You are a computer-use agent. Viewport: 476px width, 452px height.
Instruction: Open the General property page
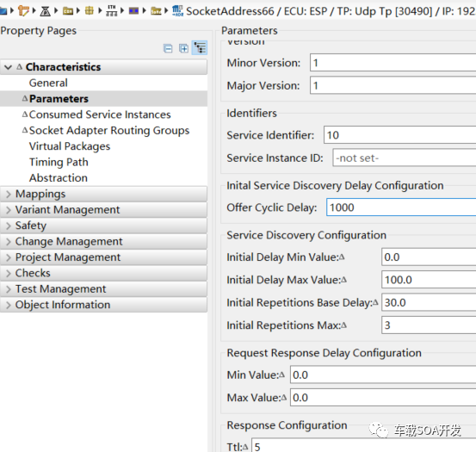click(x=48, y=83)
